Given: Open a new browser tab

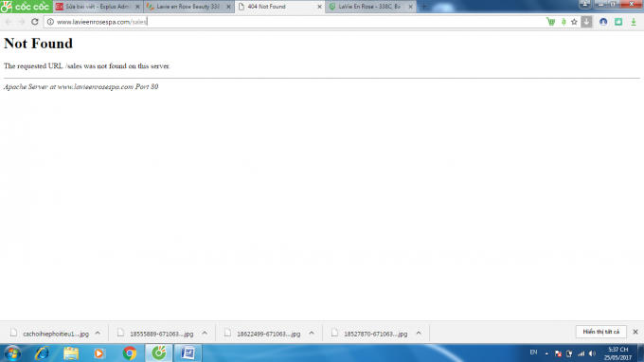Looking at the screenshot, I should (x=424, y=7).
